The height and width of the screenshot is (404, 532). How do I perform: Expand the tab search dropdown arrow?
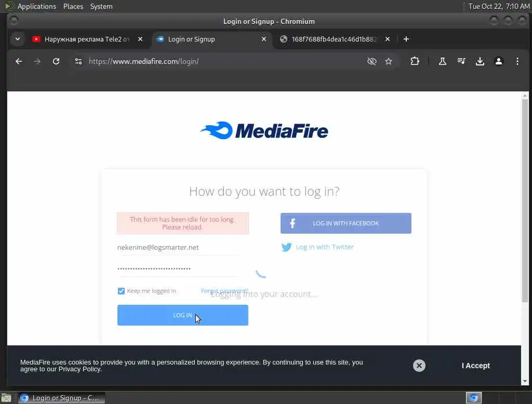[x=18, y=39]
